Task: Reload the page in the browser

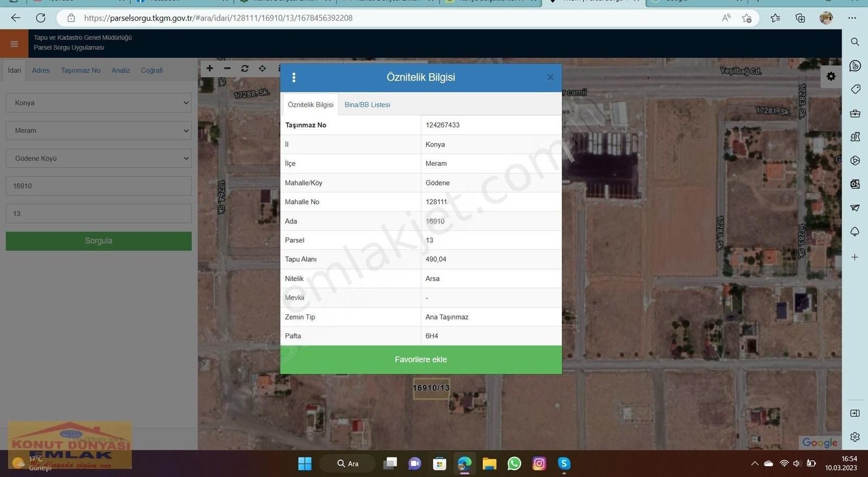Action: (x=41, y=18)
